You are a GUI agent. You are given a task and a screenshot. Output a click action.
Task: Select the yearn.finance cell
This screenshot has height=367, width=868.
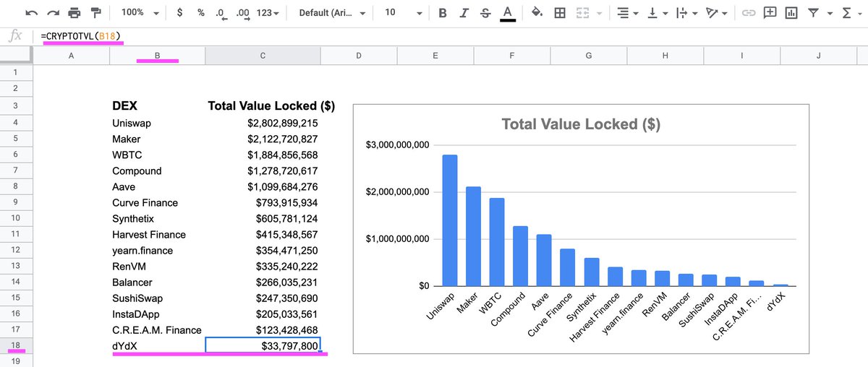pos(157,250)
